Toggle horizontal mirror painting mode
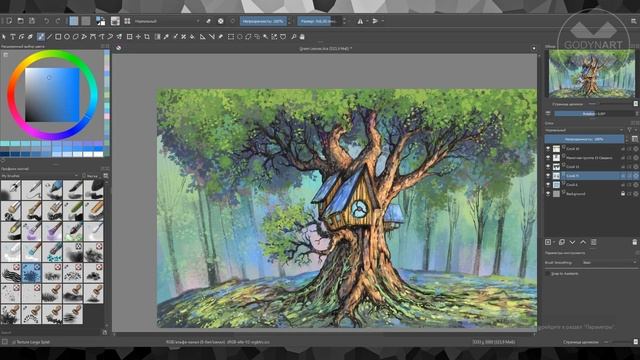 tap(360, 21)
